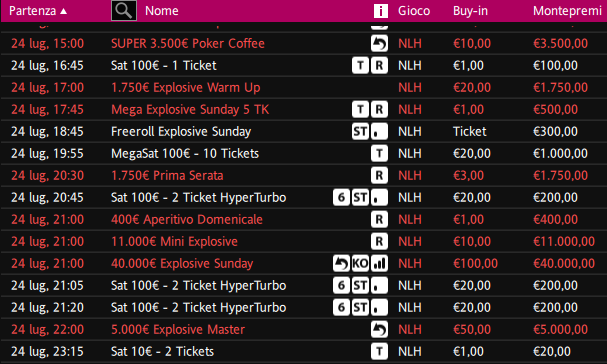Click the €1.000,00 prize pool value
The height and width of the screenshot is (364, 607).
click(x=560, y=154)
